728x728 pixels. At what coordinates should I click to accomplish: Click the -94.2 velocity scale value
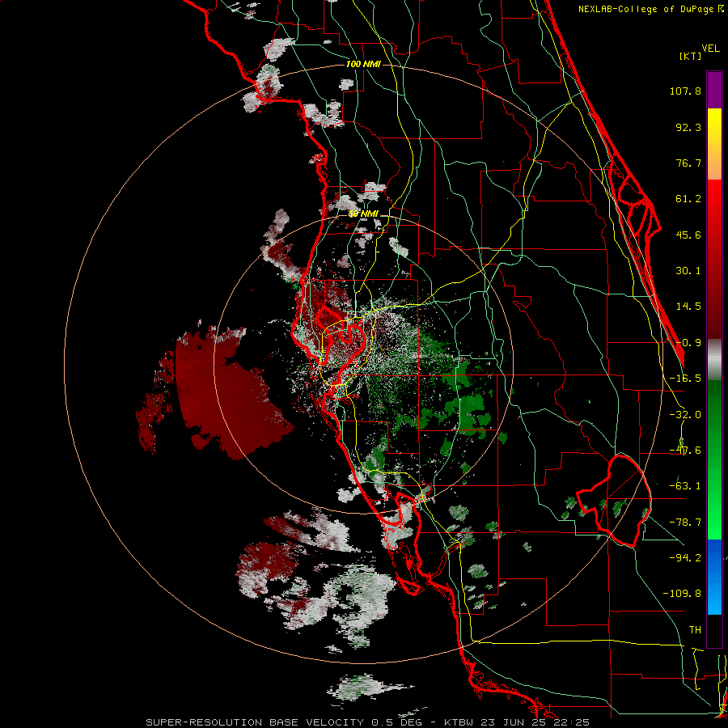coord(685,557)
